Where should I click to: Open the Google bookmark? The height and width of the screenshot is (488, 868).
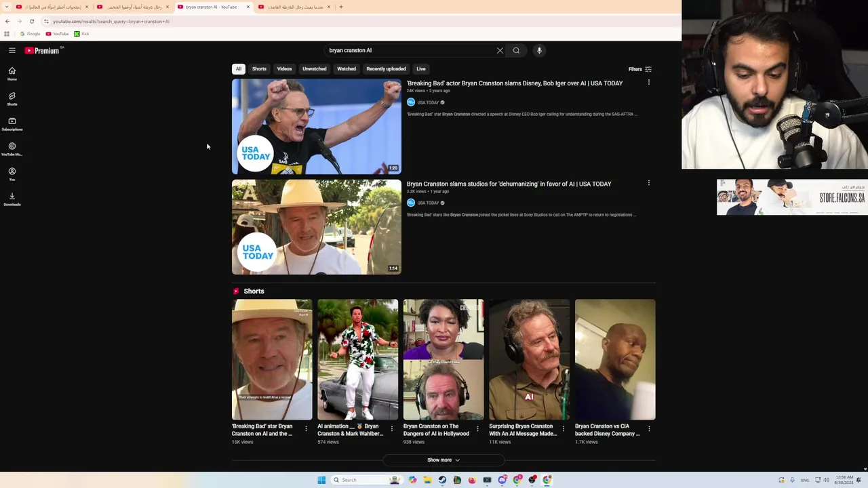pyautogui.click(x=30, y=34)
